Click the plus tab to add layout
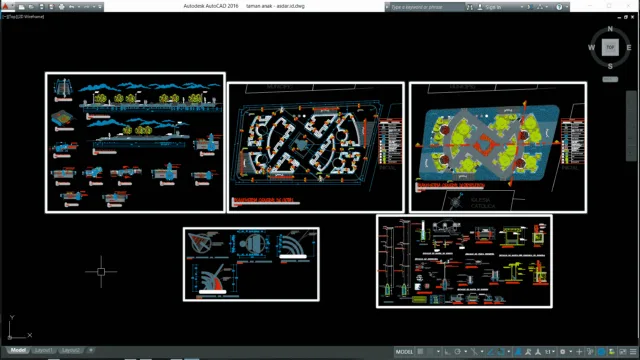The image size is (640, 360). pyautogui.click(x=91, y=350)
